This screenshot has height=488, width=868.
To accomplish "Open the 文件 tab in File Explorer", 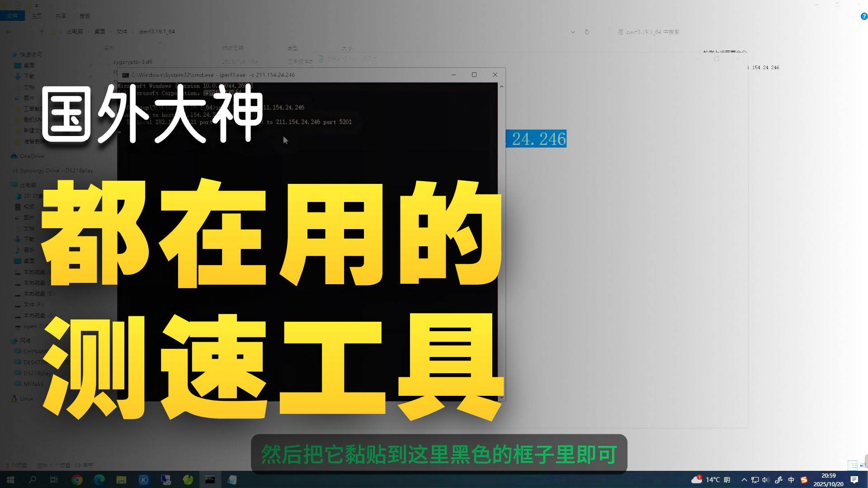I will [12, 16].
